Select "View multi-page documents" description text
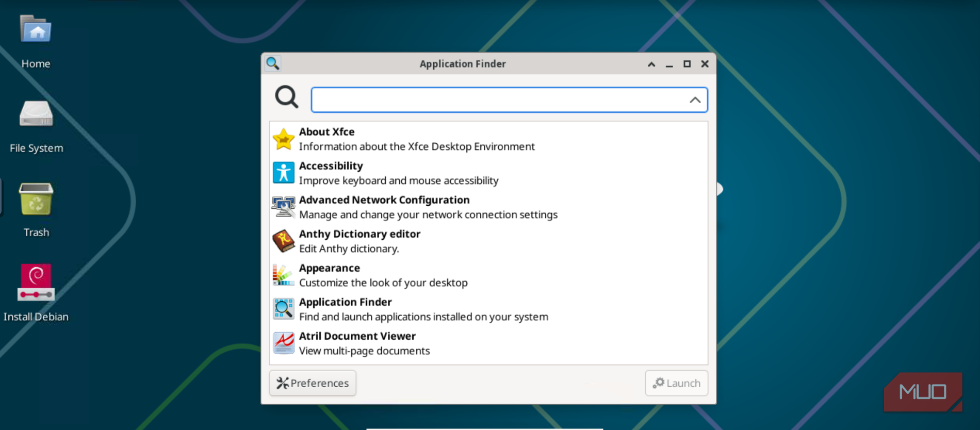 (364, 351)
